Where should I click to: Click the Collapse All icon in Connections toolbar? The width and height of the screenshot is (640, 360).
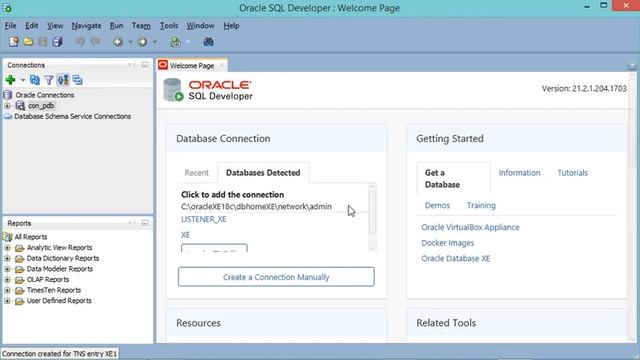pos(77,80)
